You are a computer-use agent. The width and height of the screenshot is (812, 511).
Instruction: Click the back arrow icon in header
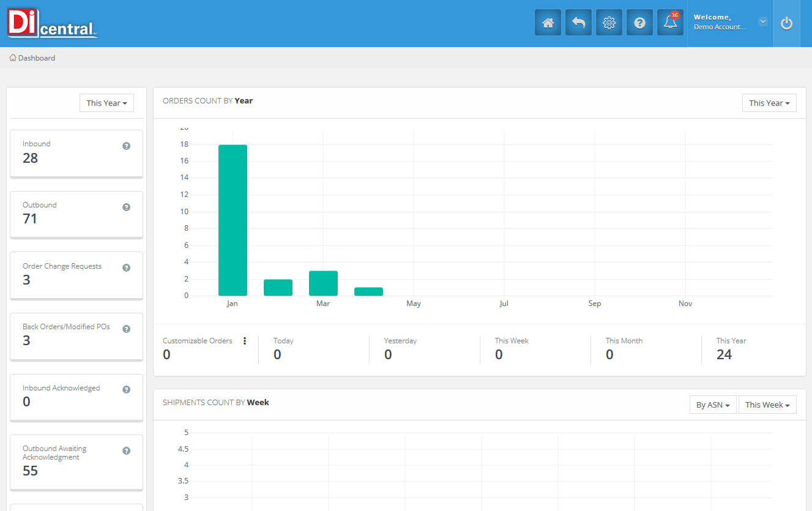pos(578,23)
